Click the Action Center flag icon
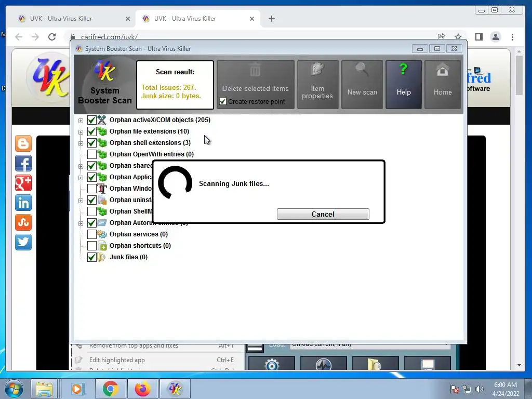Viewport: 532px width, 399px height. click(x=454, y=389)
